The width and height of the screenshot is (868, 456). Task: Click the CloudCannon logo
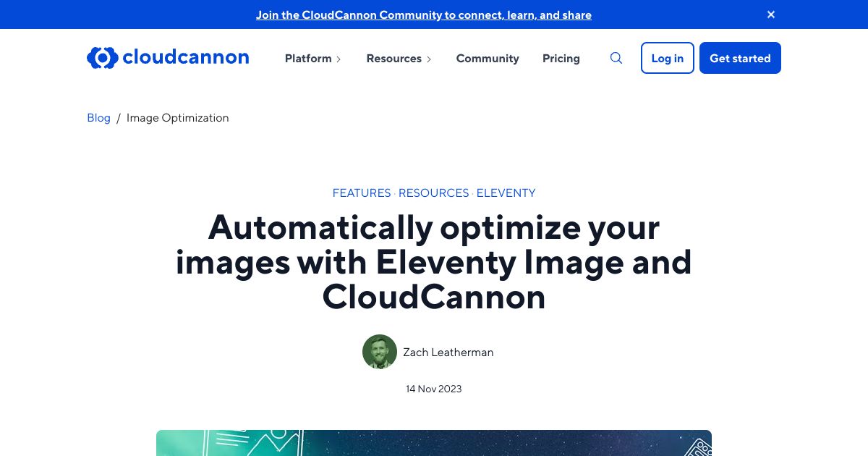click(168, 58)
